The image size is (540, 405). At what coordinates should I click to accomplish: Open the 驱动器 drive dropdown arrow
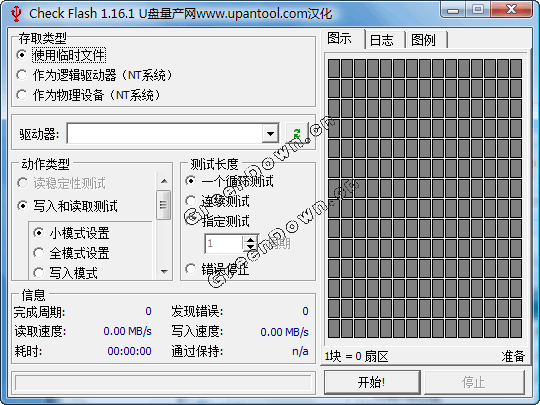click(270, 133)
